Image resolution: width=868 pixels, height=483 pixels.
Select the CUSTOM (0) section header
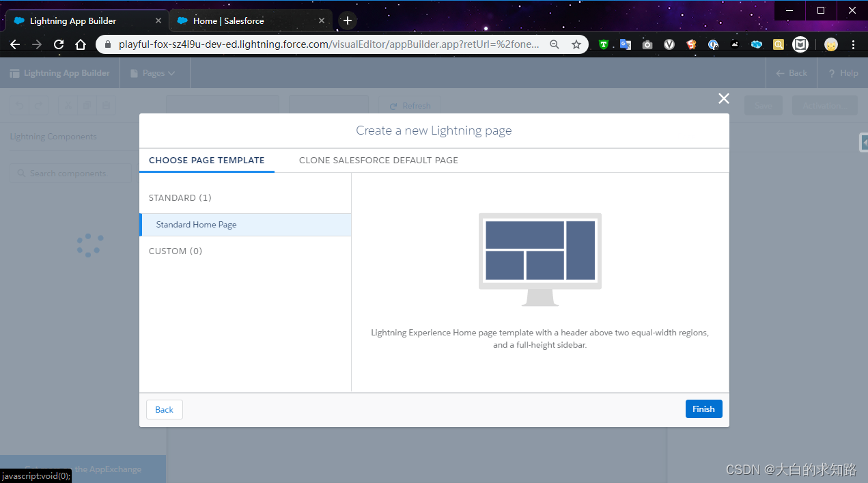(176, 251)
